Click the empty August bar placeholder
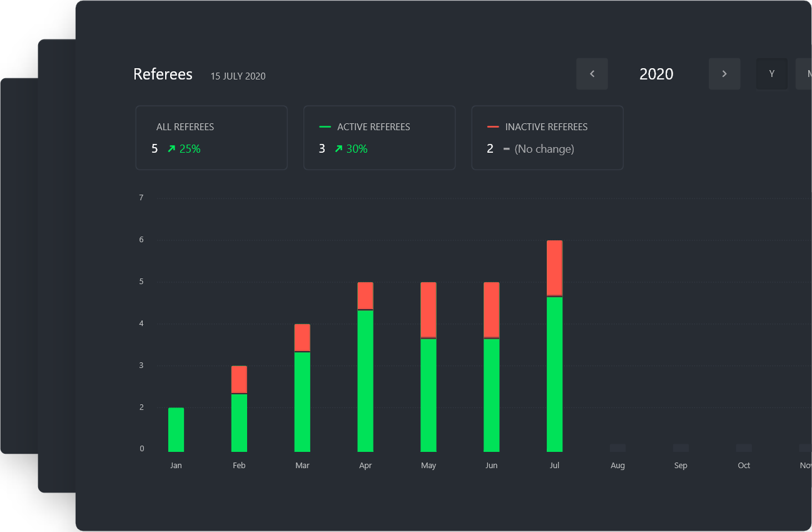This screenshot has height=532, width=812. [617, 448]
